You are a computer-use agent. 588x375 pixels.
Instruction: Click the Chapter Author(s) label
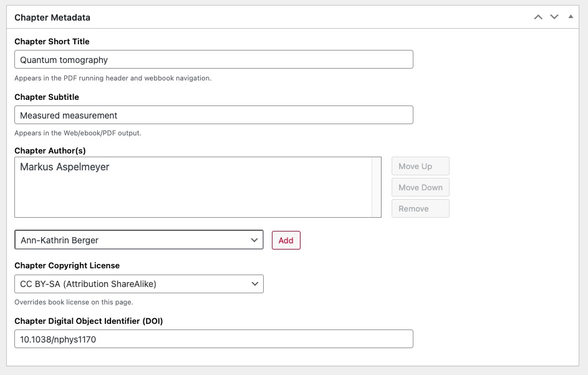[50, 150]
